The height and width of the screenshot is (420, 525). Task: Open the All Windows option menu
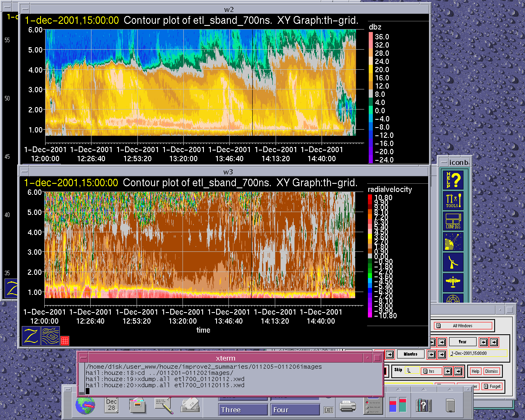pyautogui.click(x=463, y=326)
